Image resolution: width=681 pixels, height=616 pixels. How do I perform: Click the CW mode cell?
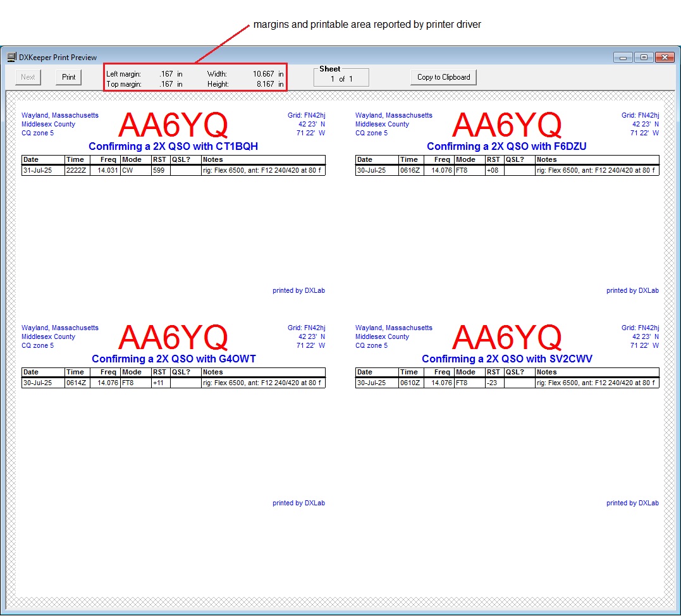click(135, 170)
